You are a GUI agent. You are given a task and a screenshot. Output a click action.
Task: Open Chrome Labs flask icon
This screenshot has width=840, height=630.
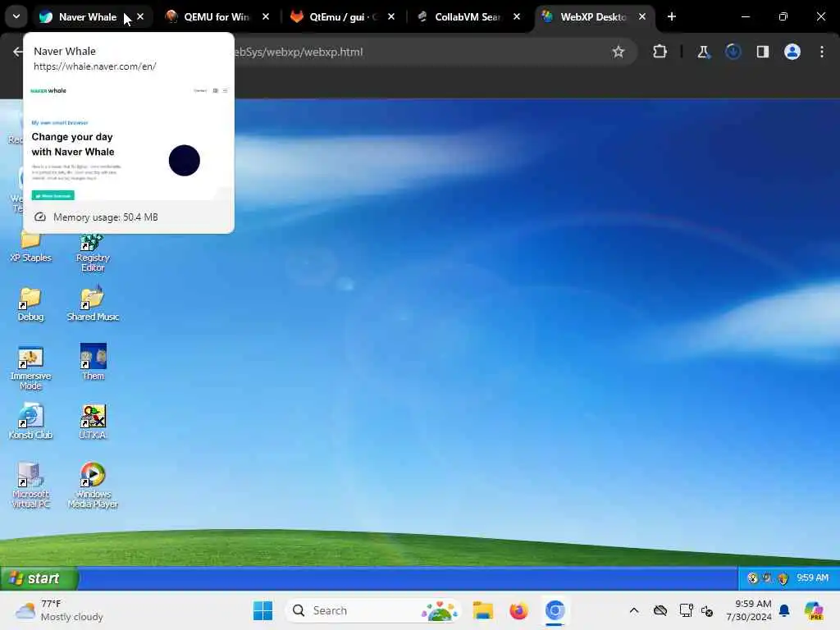[x=703, y=52]
